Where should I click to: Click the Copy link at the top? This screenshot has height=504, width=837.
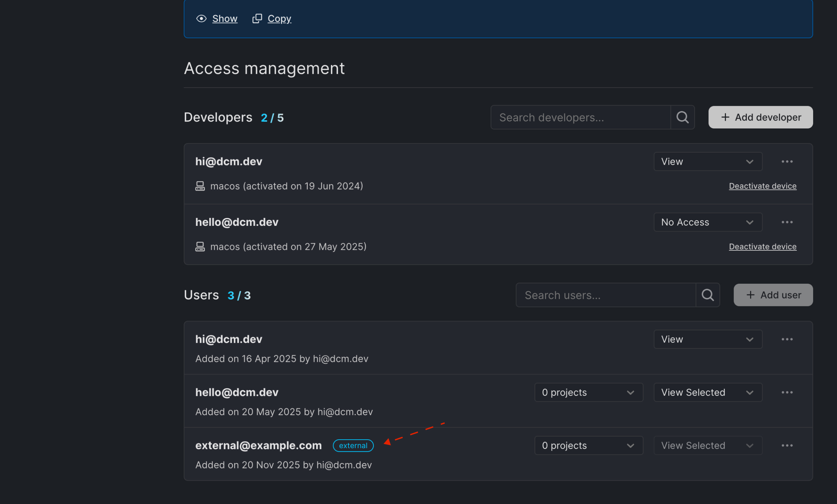[x=279, y=18]
